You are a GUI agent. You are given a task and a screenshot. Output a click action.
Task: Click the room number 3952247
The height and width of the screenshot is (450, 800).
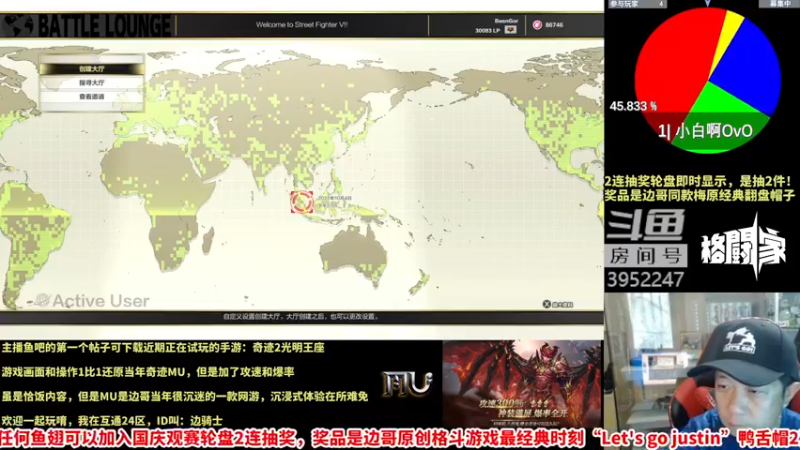(645, 280)
